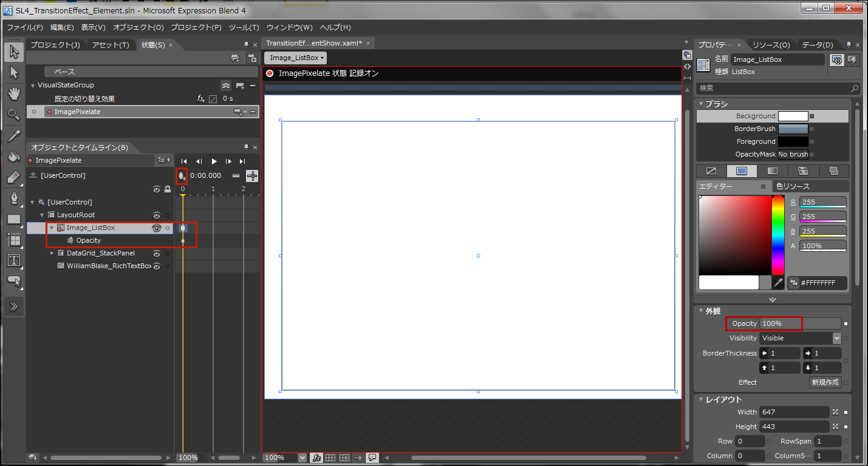The width and height of the screenshot is (868, 466).
Task: Show the Properties view button
Action: point(837,59)
